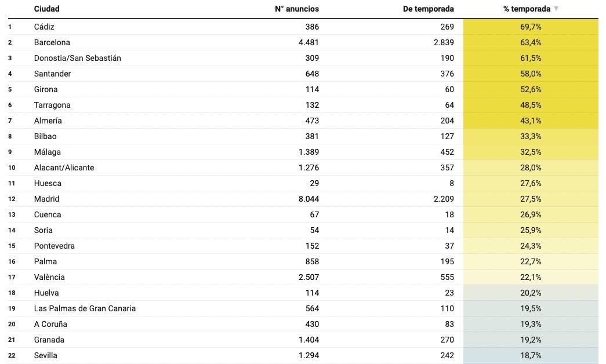
Task: Click the Bilbao 33,3% cell
Action: 531,136
